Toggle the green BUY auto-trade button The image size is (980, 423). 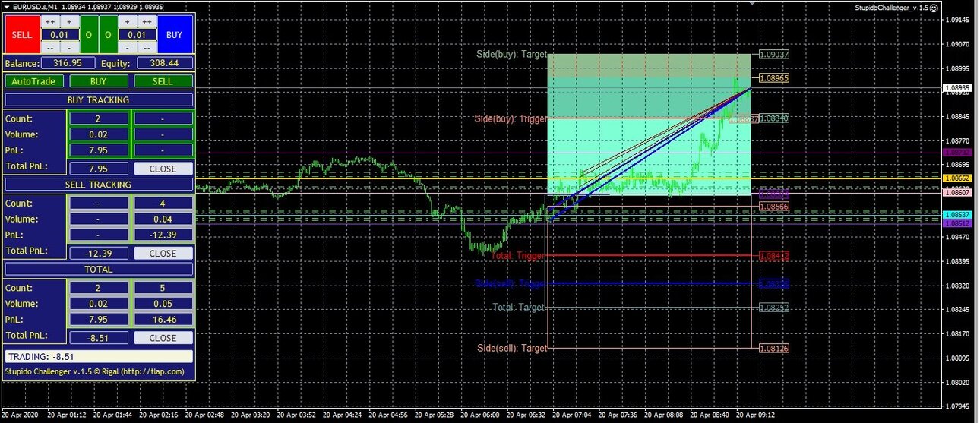pos(98,81)
